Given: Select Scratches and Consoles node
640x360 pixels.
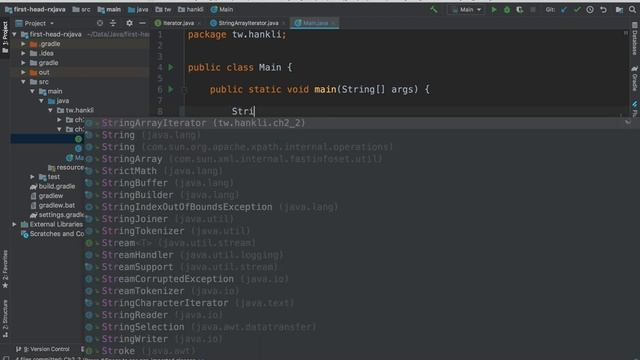Looking at the screenshot, I should (x=52, y=234).
